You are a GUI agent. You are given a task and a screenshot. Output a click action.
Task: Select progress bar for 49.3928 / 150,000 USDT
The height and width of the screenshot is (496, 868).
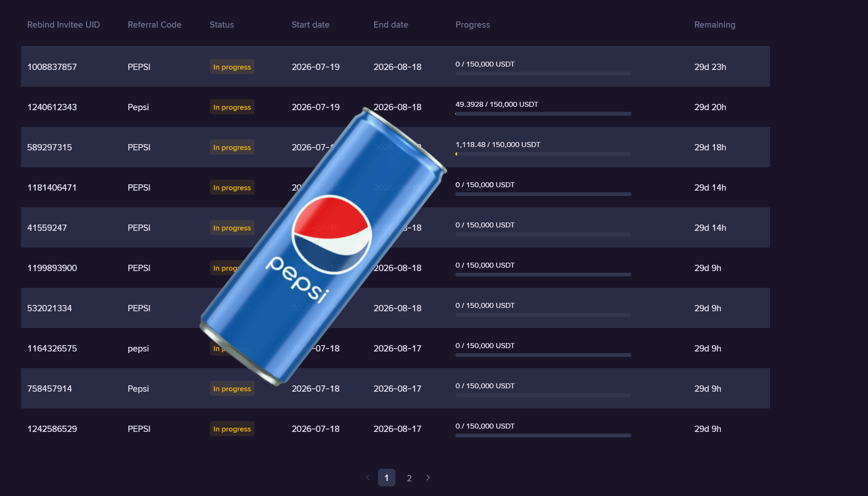543,114
